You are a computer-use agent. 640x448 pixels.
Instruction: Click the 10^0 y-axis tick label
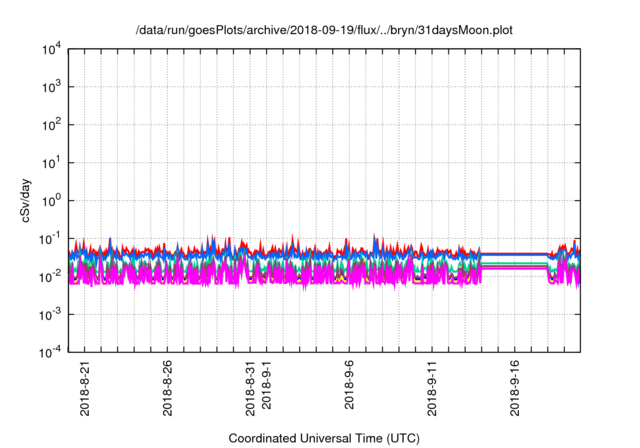click(52, 200)
